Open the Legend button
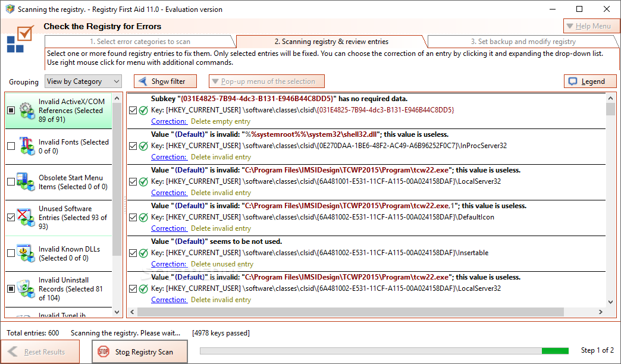 (590, 81)
